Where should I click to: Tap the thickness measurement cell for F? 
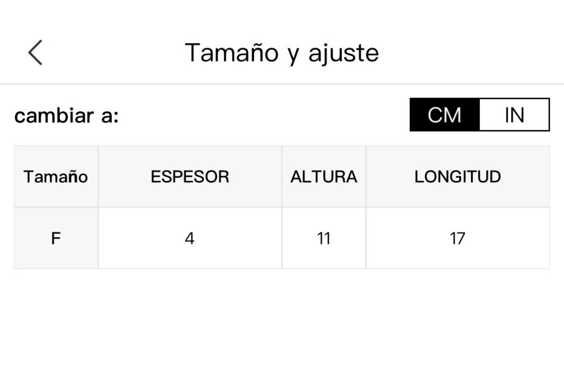190,238
